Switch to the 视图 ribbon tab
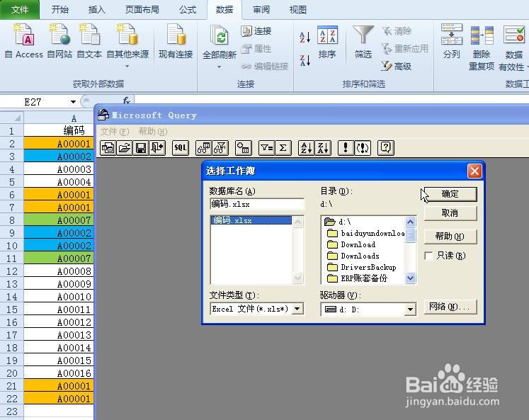Screen dimensions: 529x420 click(297, 10)
